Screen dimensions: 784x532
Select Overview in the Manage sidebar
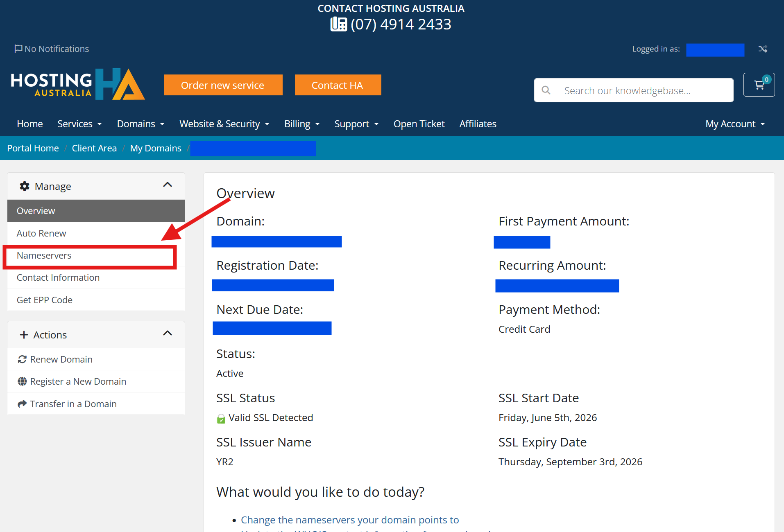click(x=96, y=211)
